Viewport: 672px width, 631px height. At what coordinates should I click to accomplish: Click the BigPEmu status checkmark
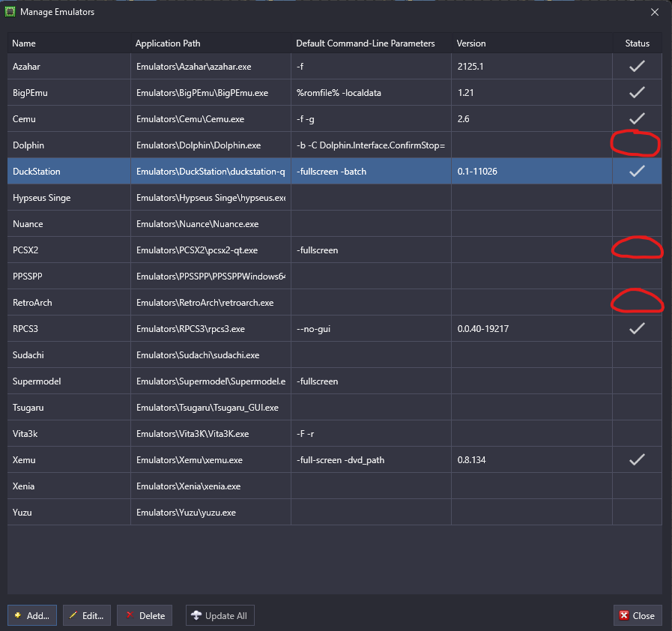(637, 93)
